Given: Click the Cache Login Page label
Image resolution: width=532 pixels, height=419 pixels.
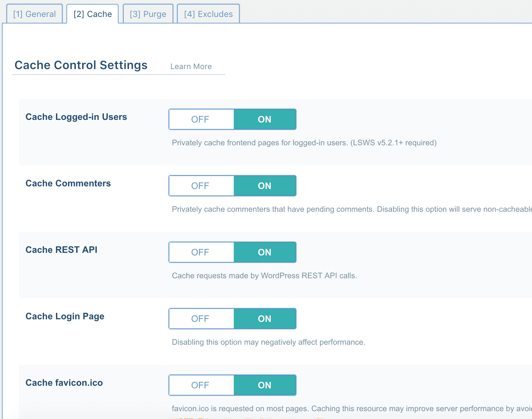Looking at the screenshot, I should point(65,316).
